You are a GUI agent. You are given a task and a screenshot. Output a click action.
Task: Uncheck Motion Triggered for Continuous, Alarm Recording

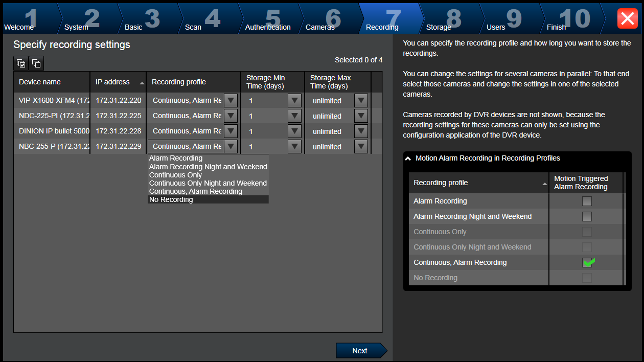pos(587,262)
